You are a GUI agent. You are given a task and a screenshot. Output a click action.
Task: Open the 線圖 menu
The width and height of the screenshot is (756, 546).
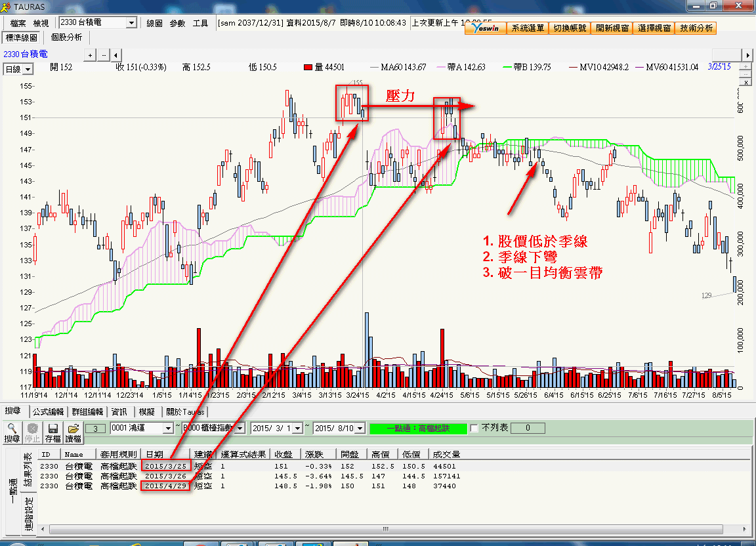[x=154, y=23]
